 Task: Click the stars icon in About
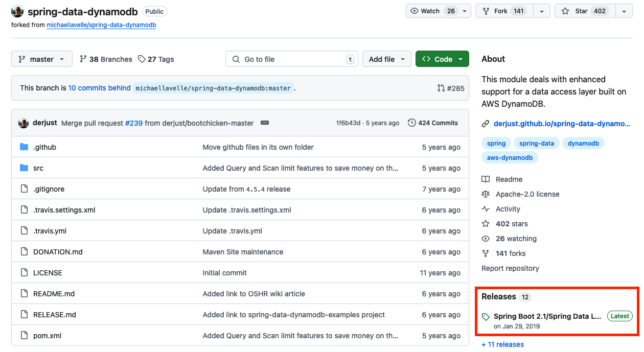click(x=486, y=224)
